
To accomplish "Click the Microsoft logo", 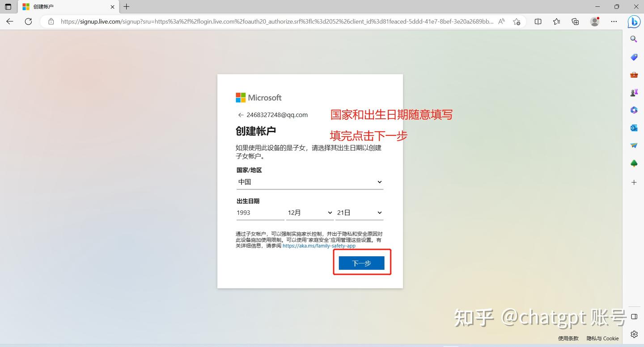I will (x=258, y=97).
